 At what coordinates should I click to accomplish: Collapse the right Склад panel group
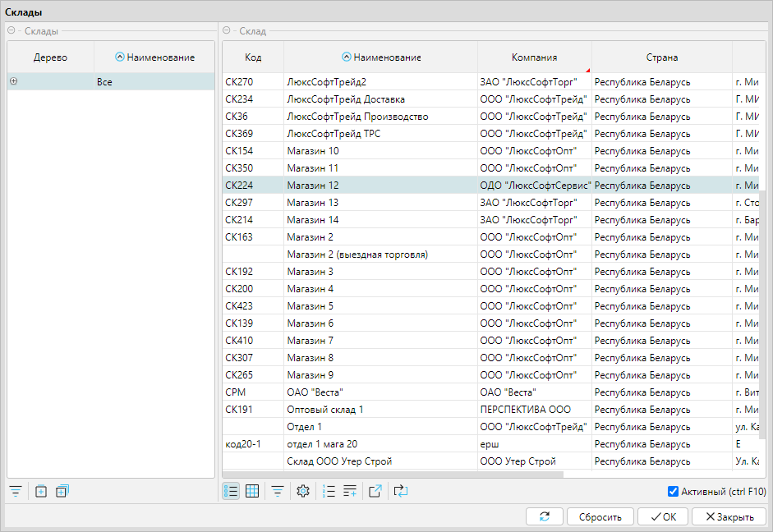tap(227, 31)
